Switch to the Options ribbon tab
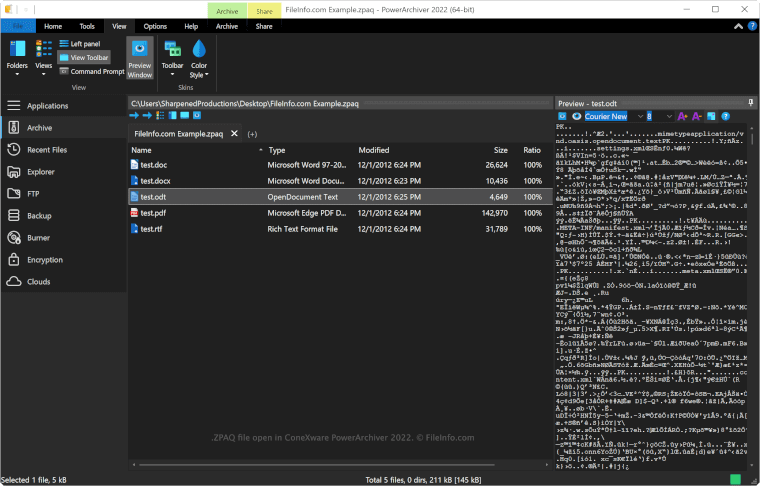 (155, 26)
